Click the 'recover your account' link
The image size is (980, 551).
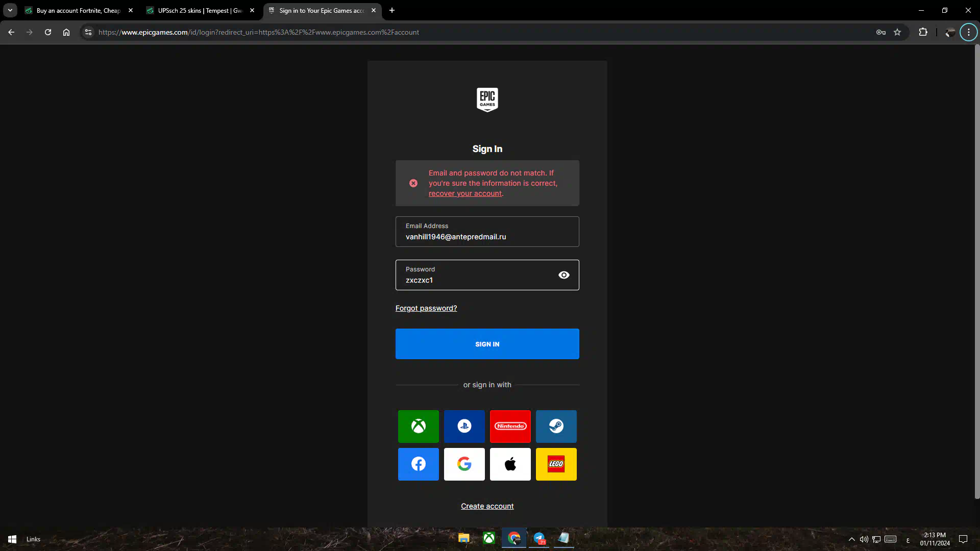465,193
